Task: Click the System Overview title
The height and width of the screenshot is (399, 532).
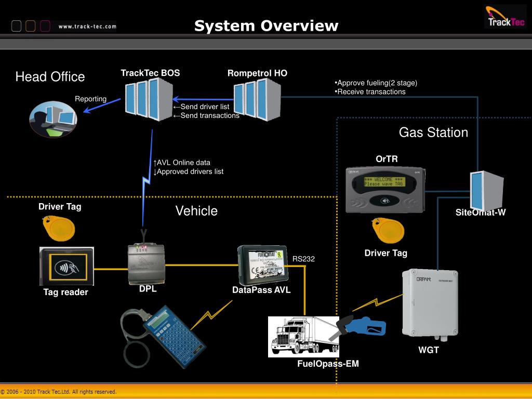Action: coord(266,26)
